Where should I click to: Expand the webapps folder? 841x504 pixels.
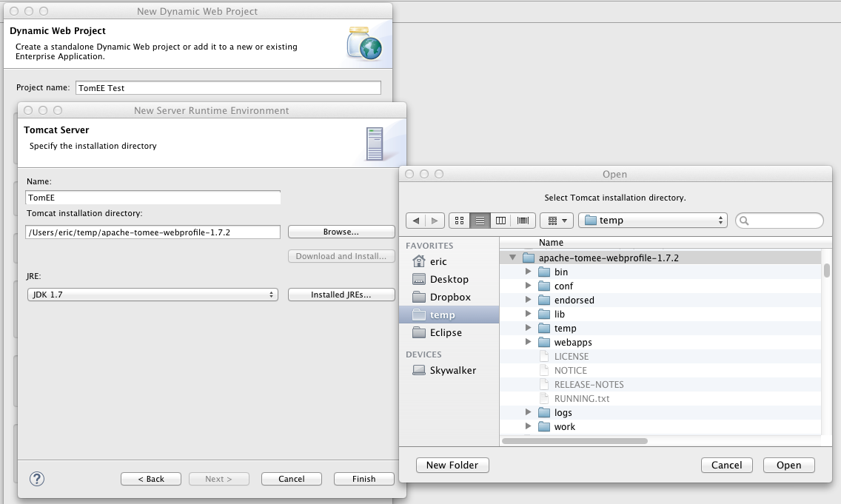click(529, 341)
